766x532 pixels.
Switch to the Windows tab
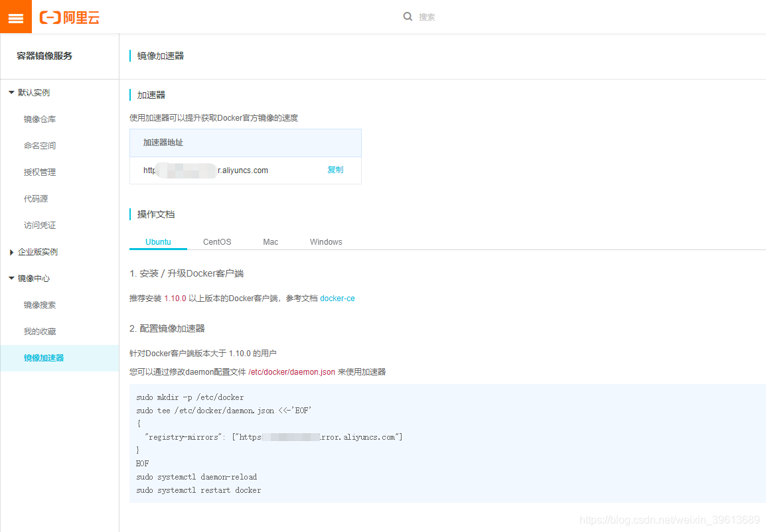tap(325, 241)
